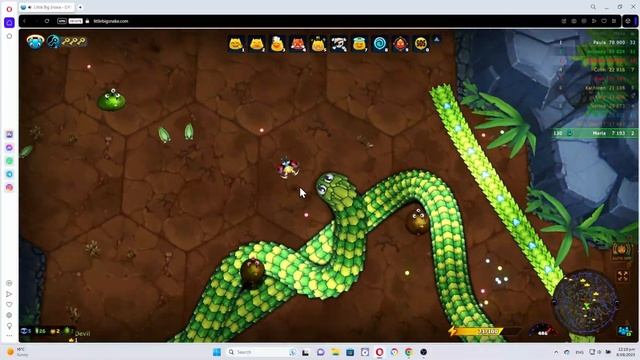The image size is (640, 360).
Task: Go back in the browser
Action: [24, 21]
